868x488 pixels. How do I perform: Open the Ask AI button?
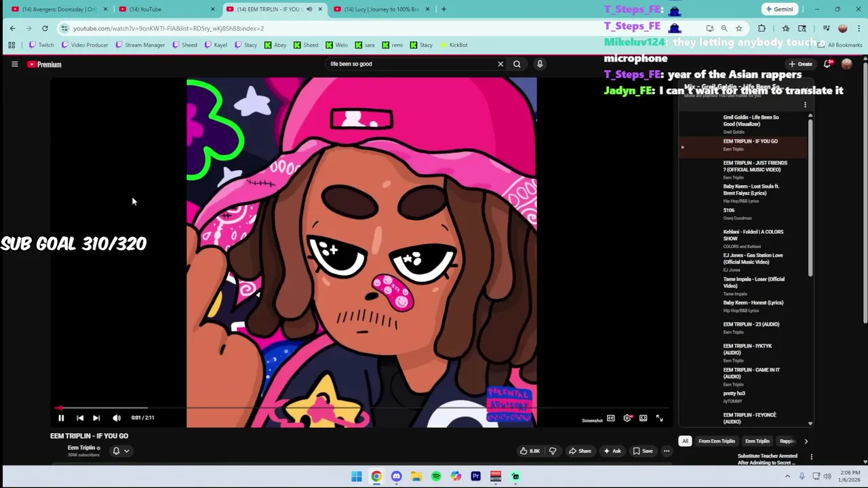click(x=612, y=451)
